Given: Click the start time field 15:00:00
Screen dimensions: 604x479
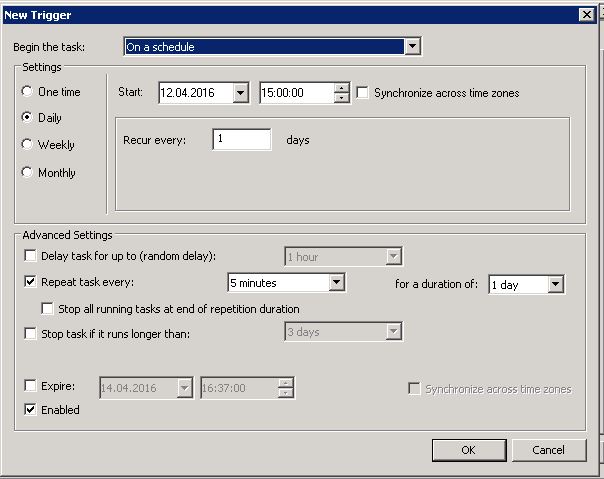Looking at the screenshot, I should point(295,93).
